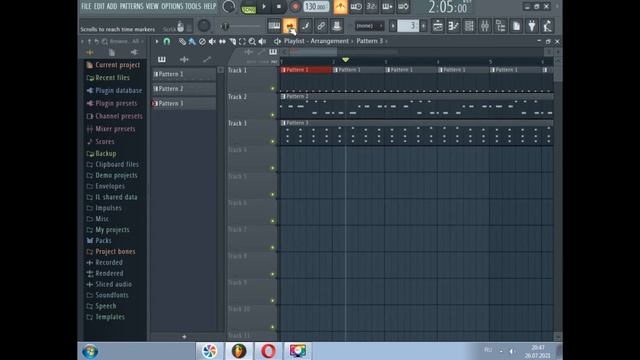Click the Stop transport button

click(x=279, y=7)
